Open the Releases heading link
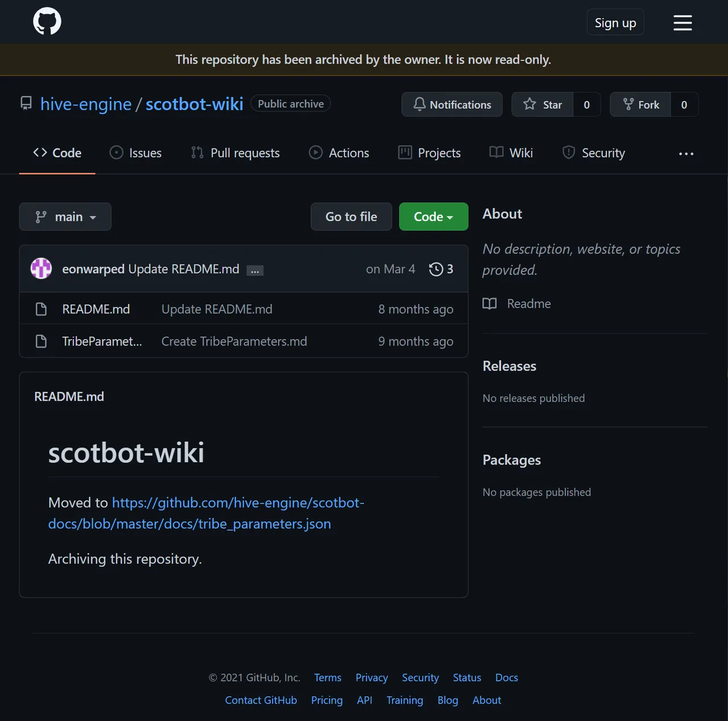The image size is (728, 721). coord(510,366)
